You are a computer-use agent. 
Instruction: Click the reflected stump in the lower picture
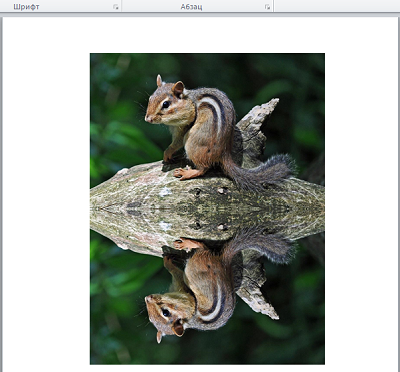[257, 290]
